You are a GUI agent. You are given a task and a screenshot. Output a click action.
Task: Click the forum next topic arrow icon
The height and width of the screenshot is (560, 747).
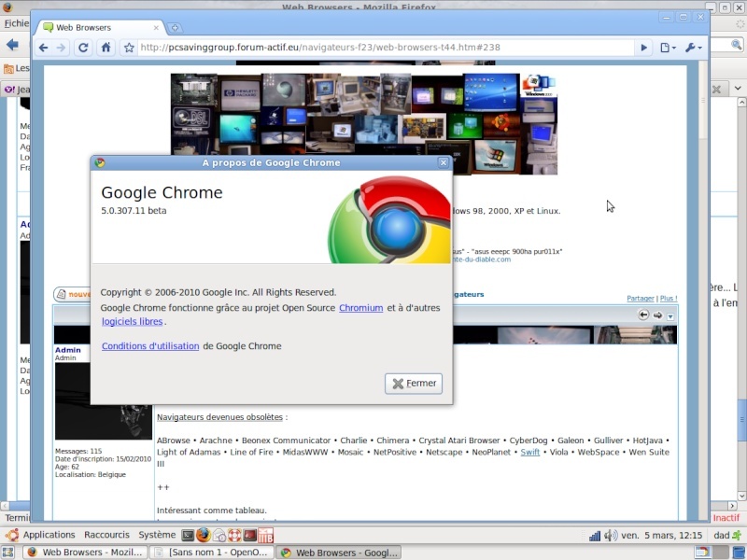point(657,315)
